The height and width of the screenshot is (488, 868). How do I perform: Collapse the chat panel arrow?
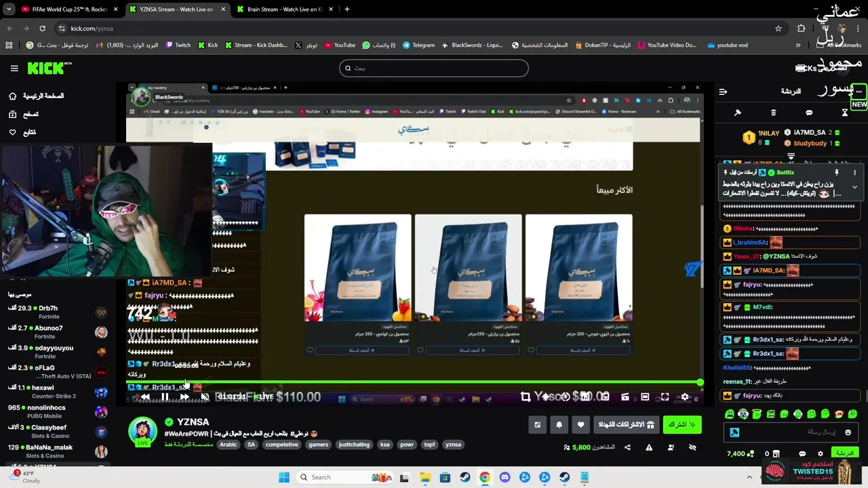tap(723, 91)
